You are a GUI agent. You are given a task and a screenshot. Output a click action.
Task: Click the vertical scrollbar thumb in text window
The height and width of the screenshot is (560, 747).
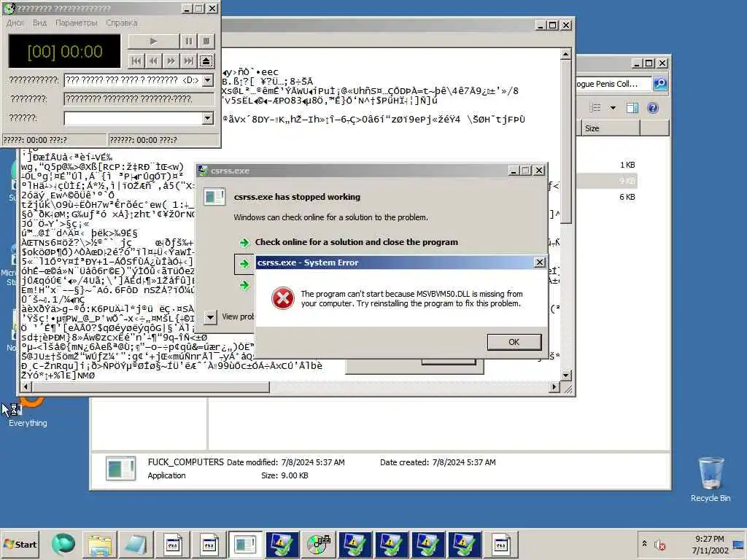point(565,141)
